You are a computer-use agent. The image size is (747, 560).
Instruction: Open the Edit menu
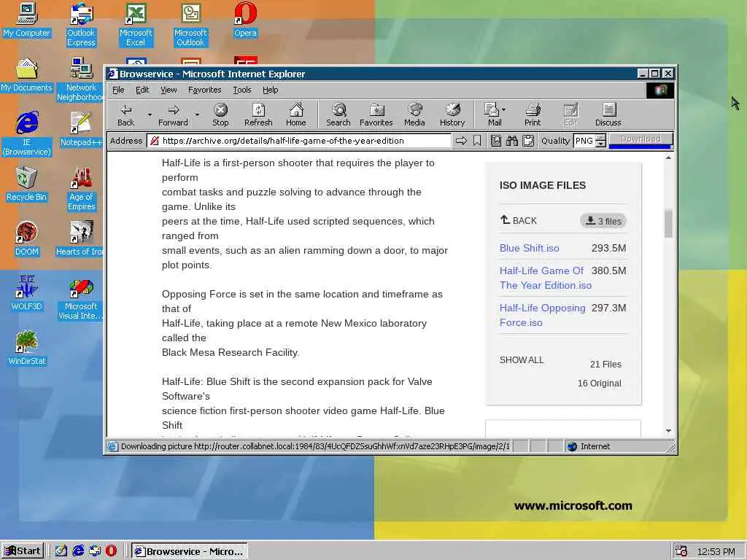click(x=142, y=90)
